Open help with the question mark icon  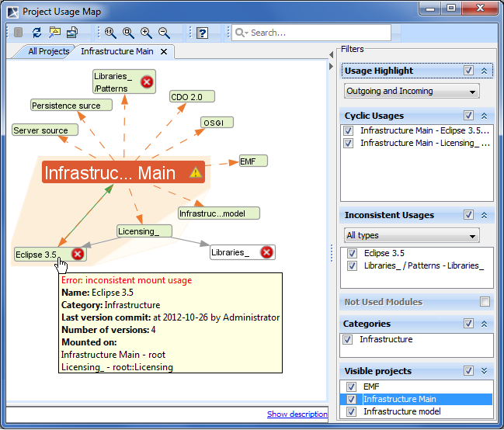click(202, 33)
